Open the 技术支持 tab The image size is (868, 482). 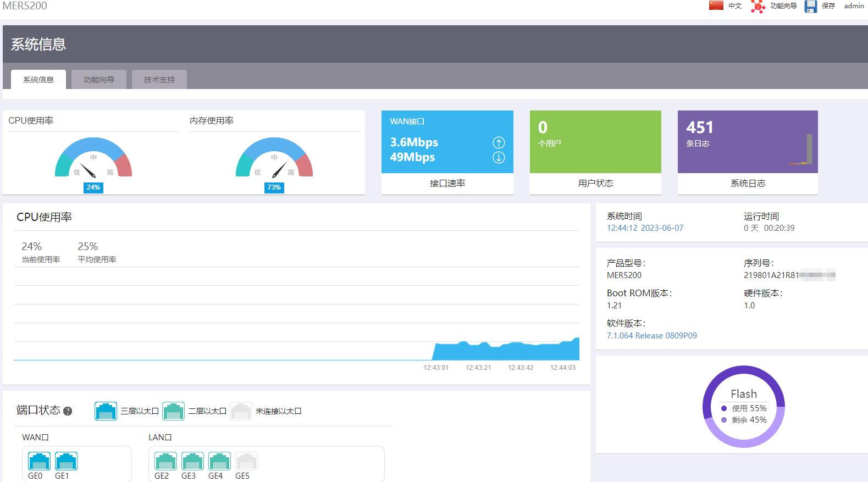coord(159,80)
